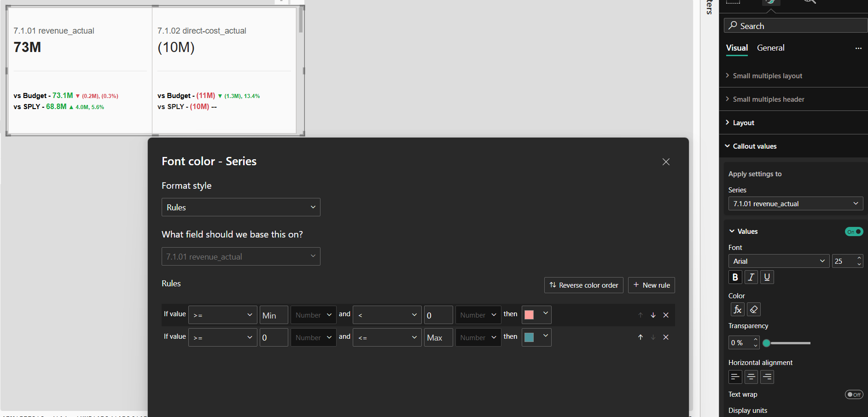
Task: Open more options ellipsis beside General tab
Action: (858, 48)
